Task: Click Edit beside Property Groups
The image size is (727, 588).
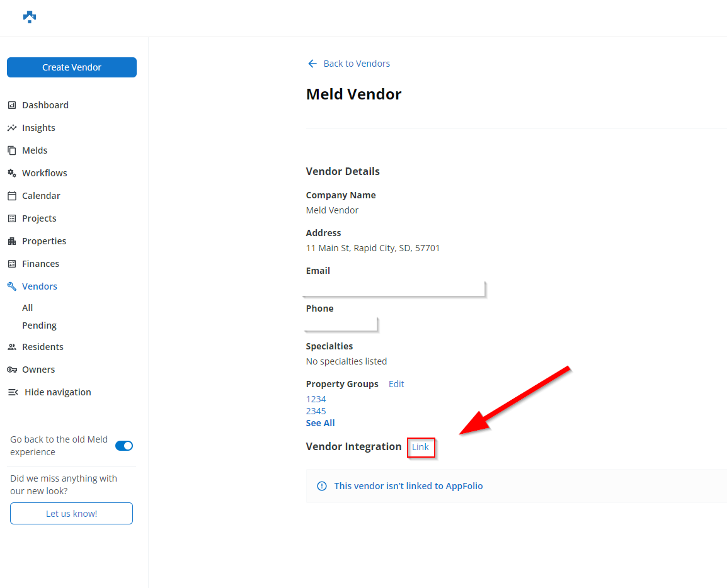Action: (396, 384)
